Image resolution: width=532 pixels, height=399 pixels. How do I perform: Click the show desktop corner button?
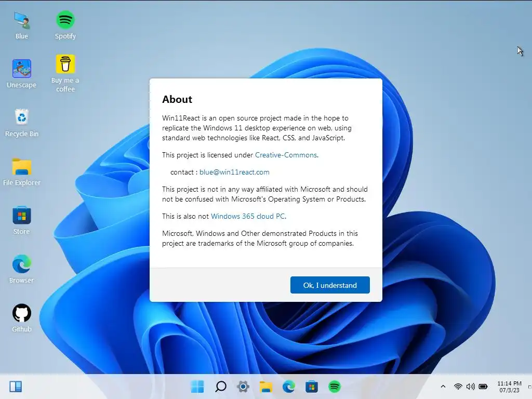(529, 387)
